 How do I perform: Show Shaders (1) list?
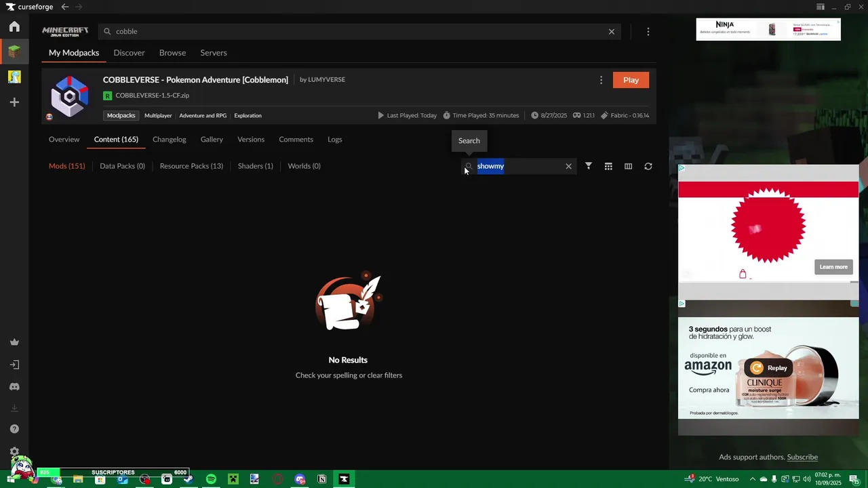point(256,166)
